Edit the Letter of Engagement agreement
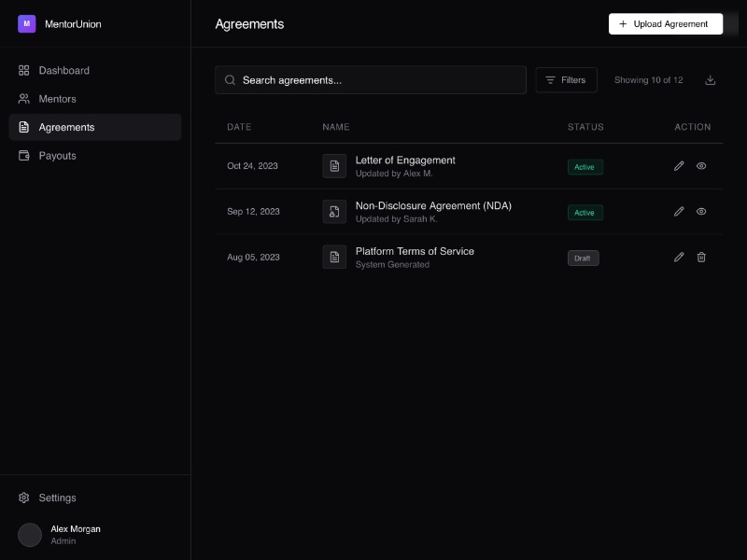The height and width of the screenshot is (560, 747). pos(679,166)
